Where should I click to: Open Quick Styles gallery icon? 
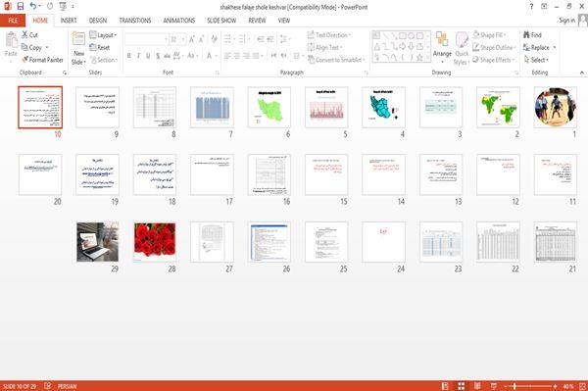pos(462,40)
